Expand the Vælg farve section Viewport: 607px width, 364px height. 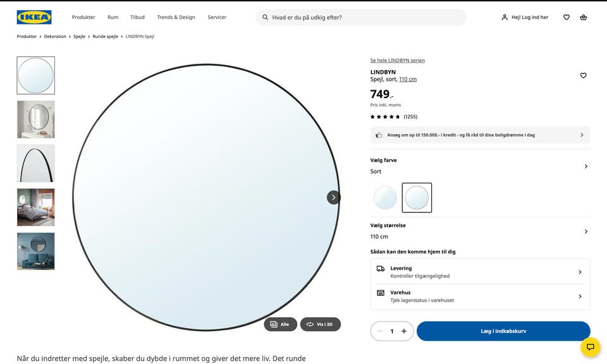[x=586, y=166]
